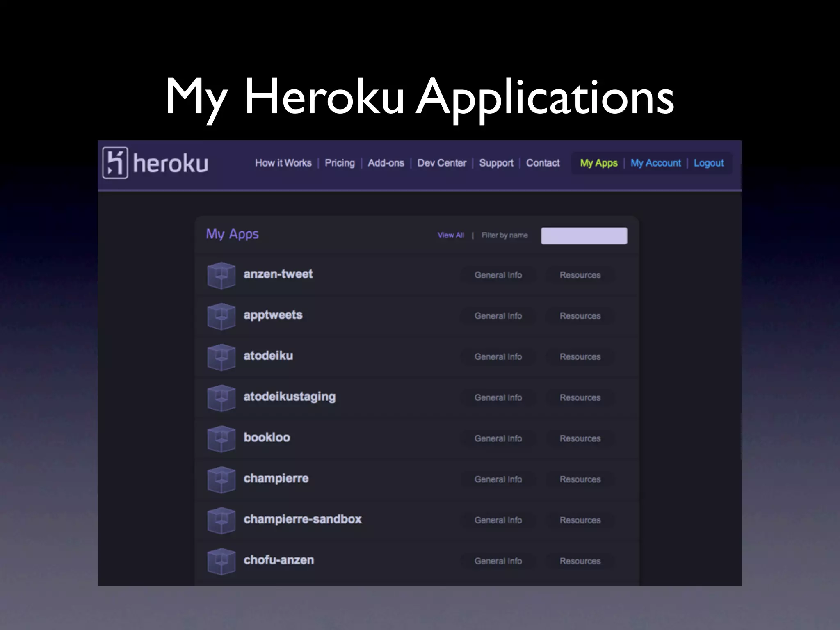Click the Logout link

[x=709, y=163]
